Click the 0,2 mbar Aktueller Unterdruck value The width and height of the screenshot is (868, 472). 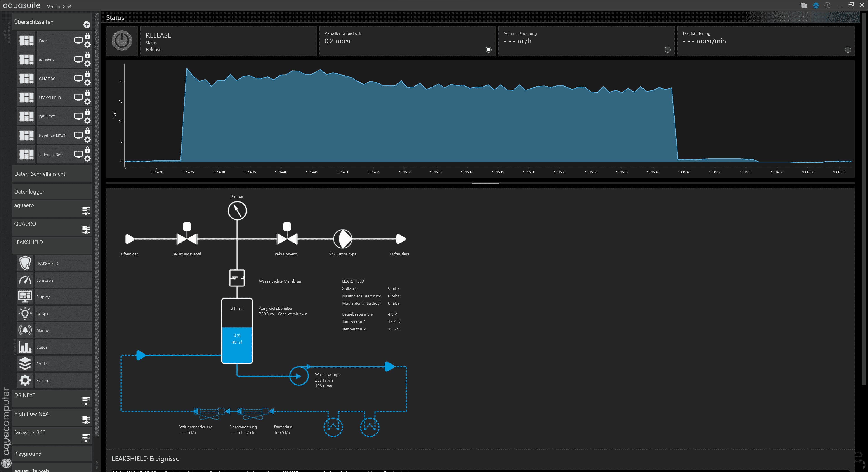point(338,41)
